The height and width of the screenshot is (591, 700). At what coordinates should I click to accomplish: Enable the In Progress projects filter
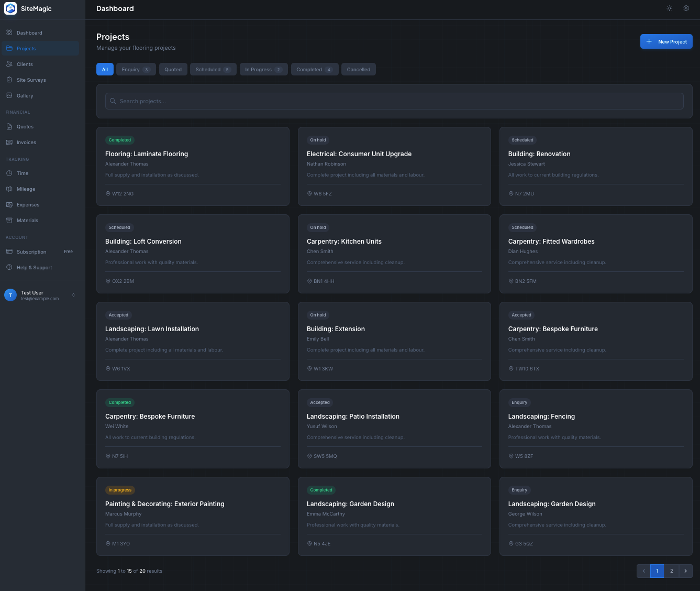coord(263,69)
